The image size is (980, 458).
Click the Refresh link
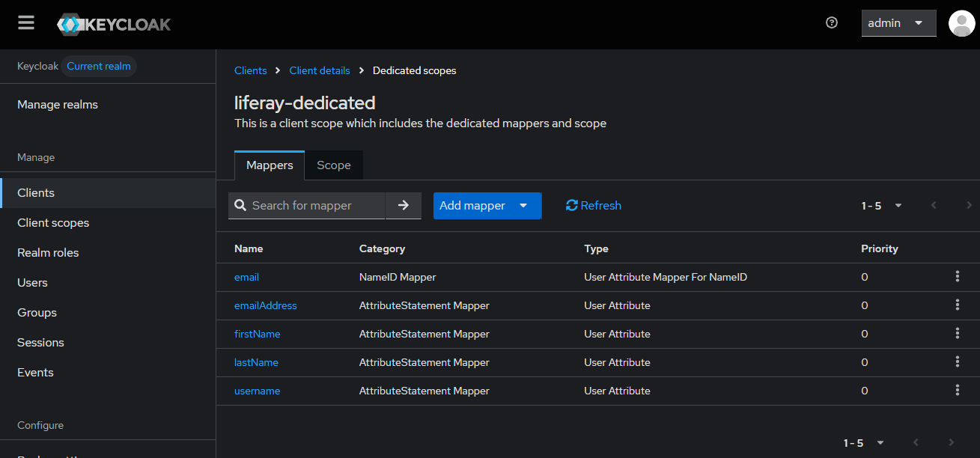(x=594, y=206)
